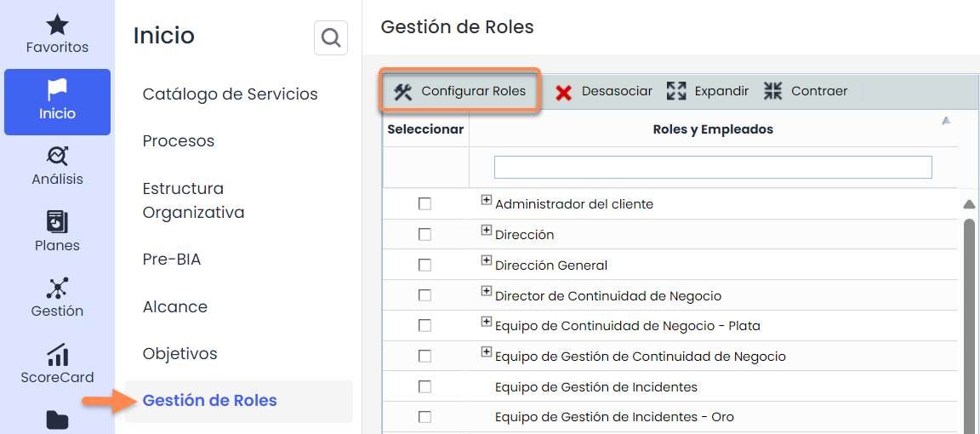Expand the Dirección role node
The height and width of the screenshot is (434, 980).
[487, 231]
